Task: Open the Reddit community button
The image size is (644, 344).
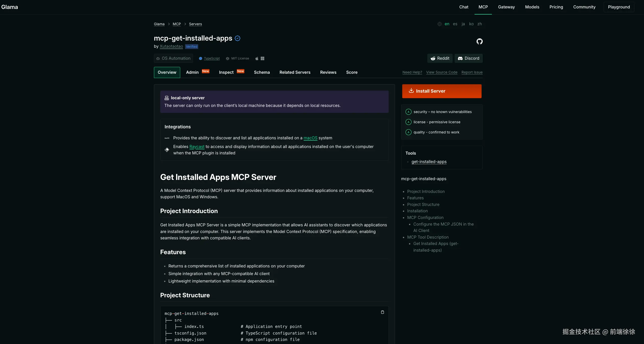Action: (x=440, y=58)
